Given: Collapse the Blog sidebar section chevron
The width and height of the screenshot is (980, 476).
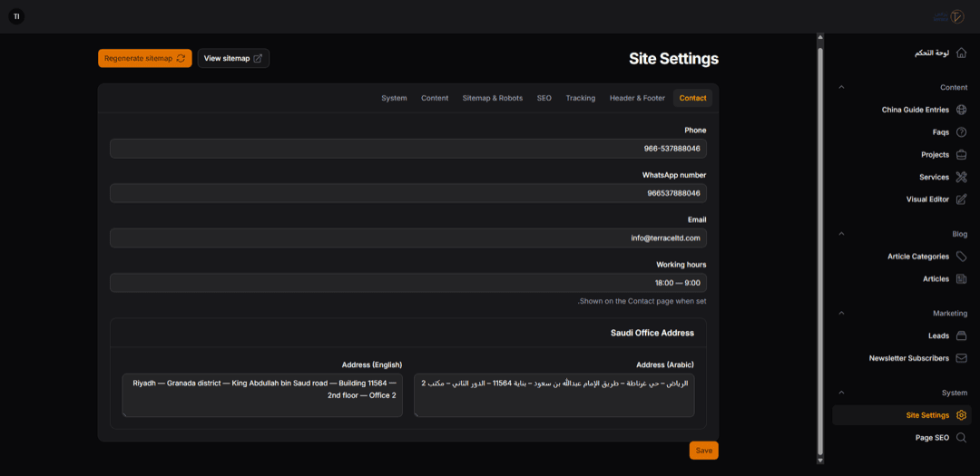Looking at the screenshot, I should [x=841, y=234].
